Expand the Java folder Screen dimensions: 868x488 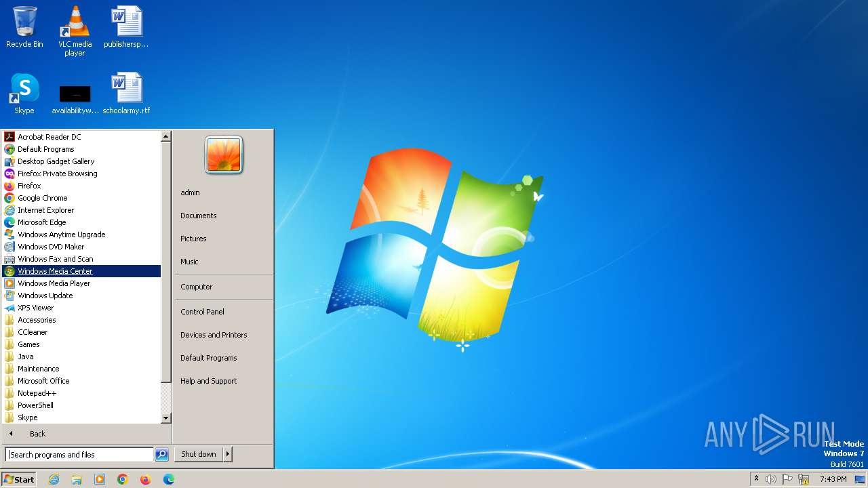click(x=81, y=357)
